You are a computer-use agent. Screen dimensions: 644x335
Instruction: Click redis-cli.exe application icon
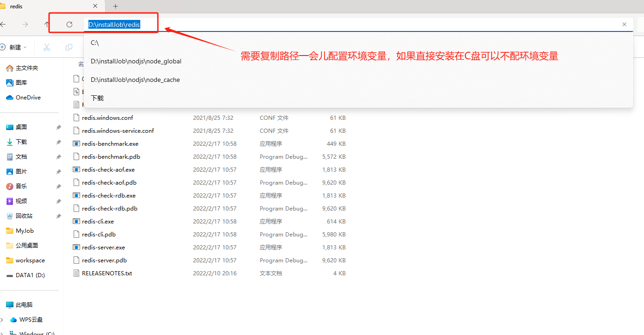[x=76, y=222]
